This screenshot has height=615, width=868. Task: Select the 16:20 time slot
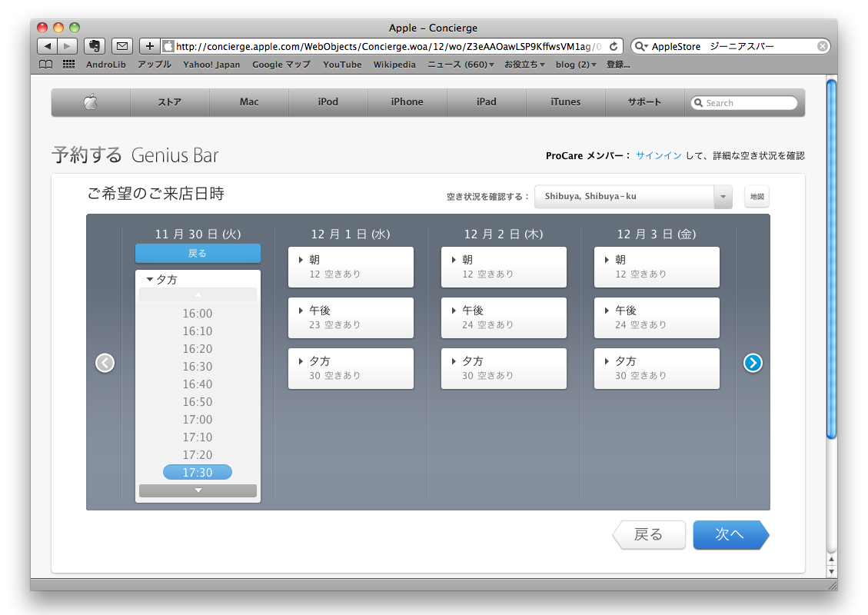pos(198,349)
